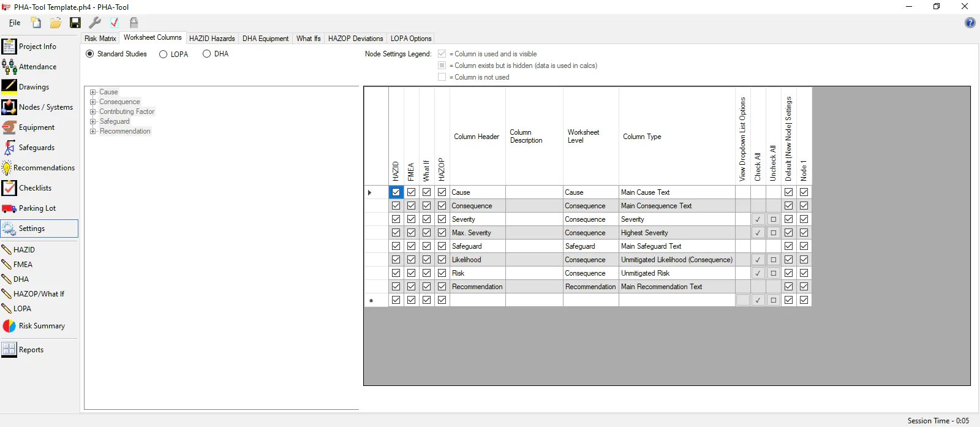The image size is (980, 427).
Task: Toggle Node 1 checkbox in Risk row
Action: pyautogui.click(x=804, y=273)
